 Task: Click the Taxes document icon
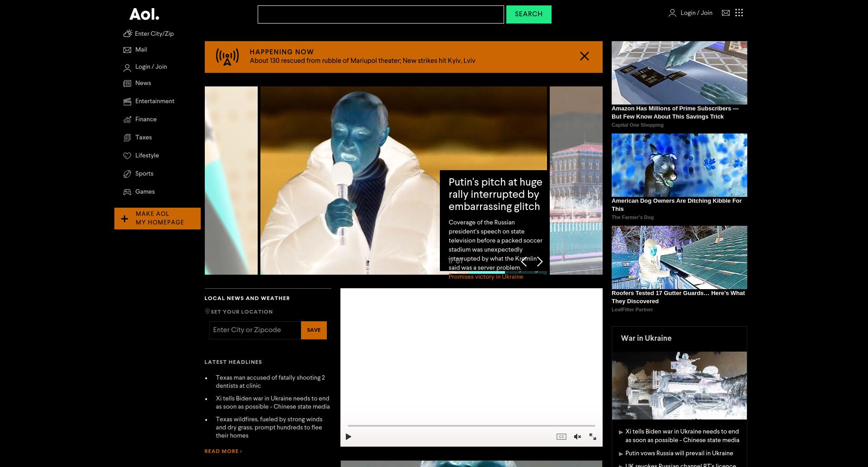(x=127, y=138)
